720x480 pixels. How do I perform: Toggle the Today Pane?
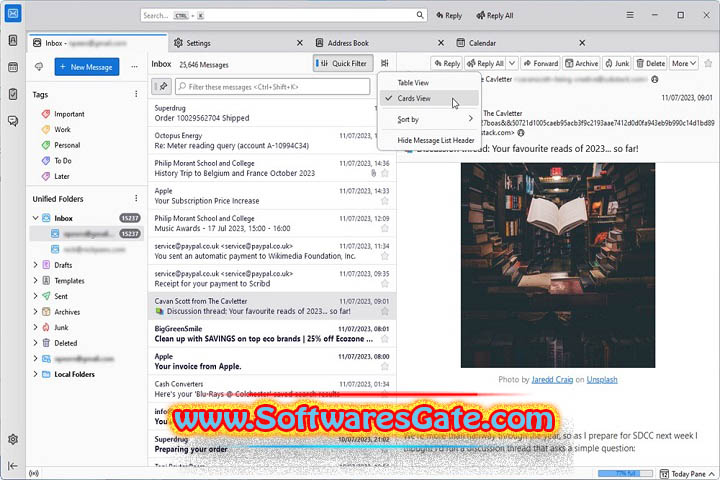click(687, 474)
